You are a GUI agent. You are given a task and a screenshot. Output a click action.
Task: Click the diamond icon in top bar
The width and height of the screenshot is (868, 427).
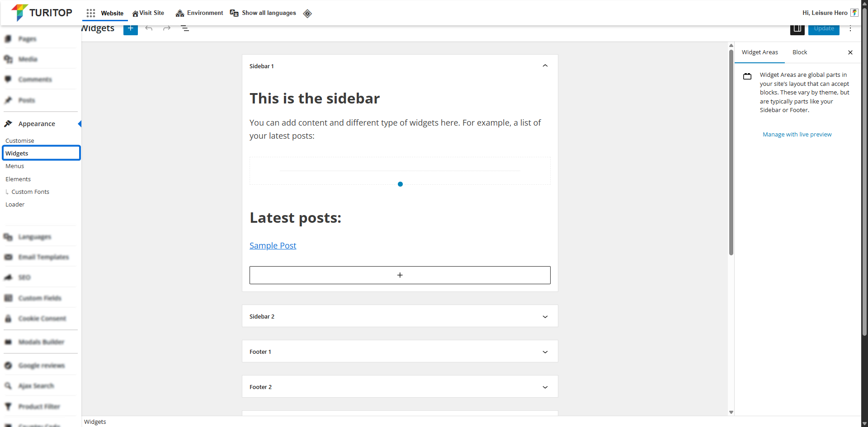click(307, 13)
